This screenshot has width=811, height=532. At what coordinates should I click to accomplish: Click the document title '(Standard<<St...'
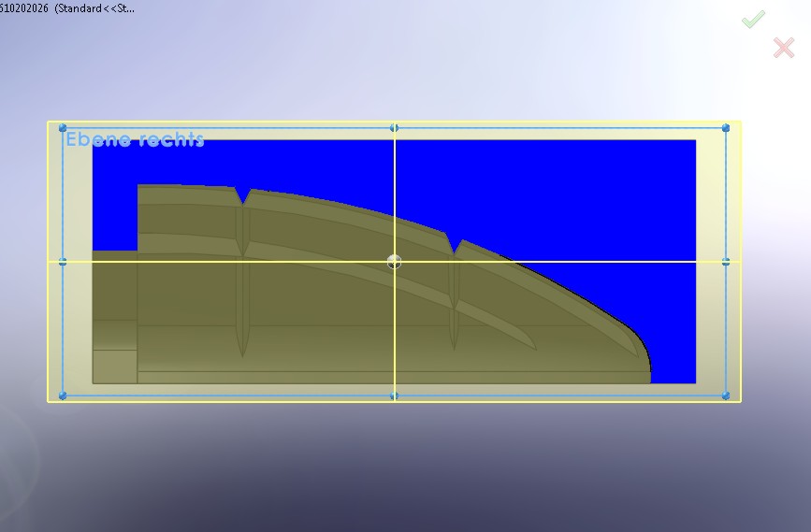pyautogui.click(x=94, y=8)
